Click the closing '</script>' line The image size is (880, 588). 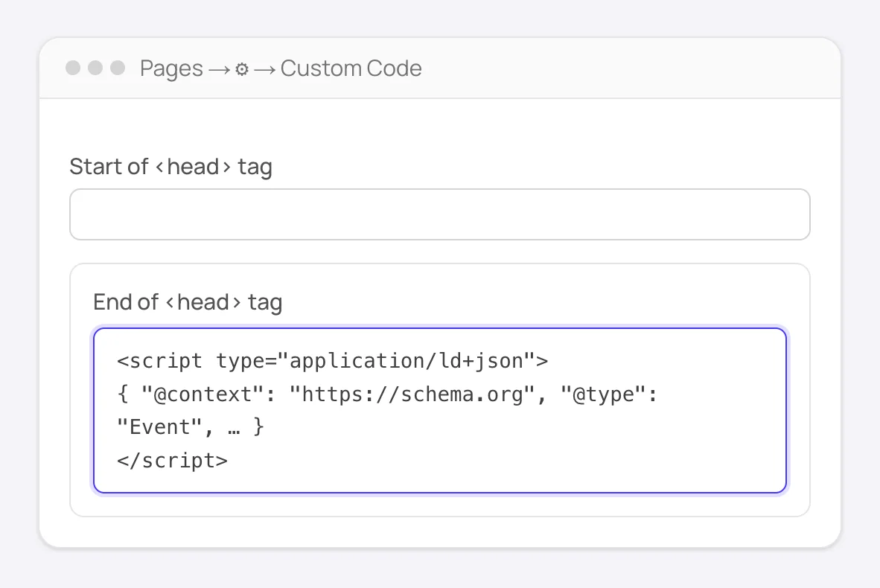[172, 461]
